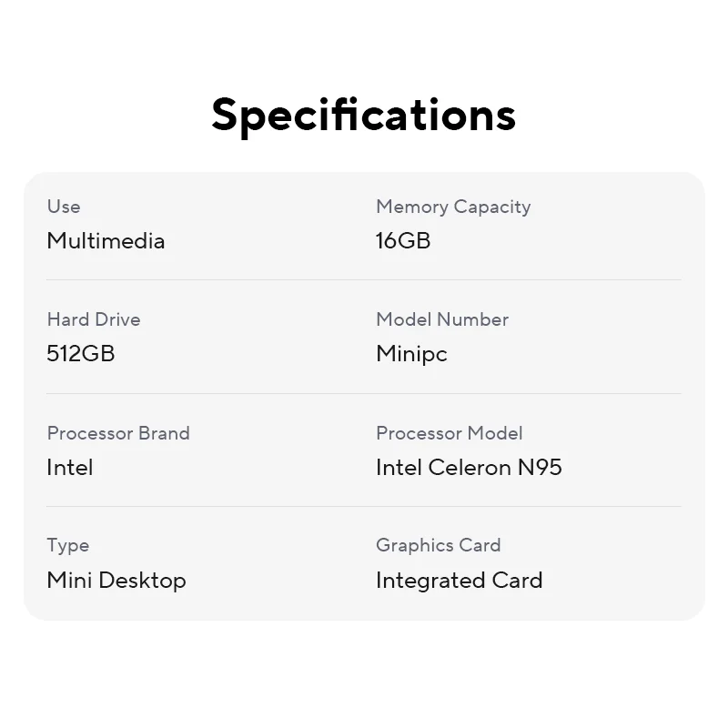Click the Specifications heading

pyautogui.click(x=364, y=115)
